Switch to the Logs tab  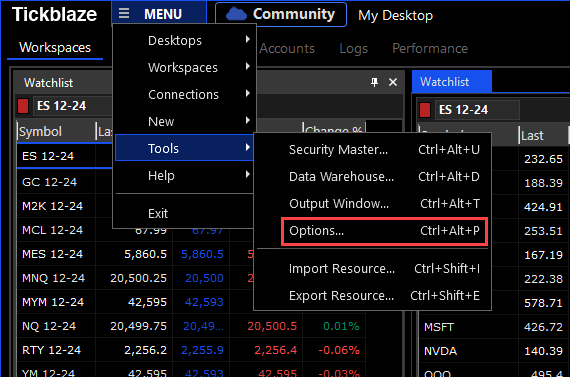coord(353,48)
